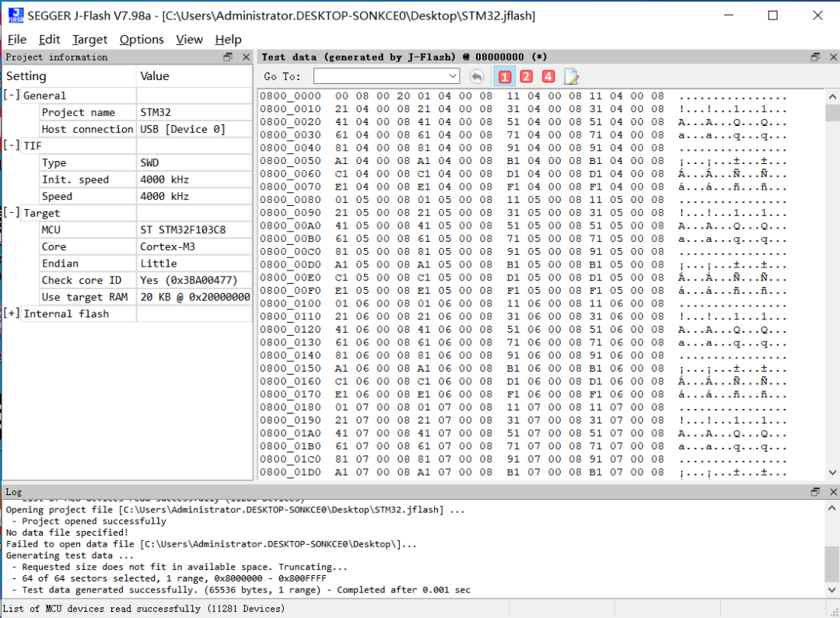Open the Options menu
Image resolution: width=840 pixels, height=618 pixels.
[x=142, y=40]
